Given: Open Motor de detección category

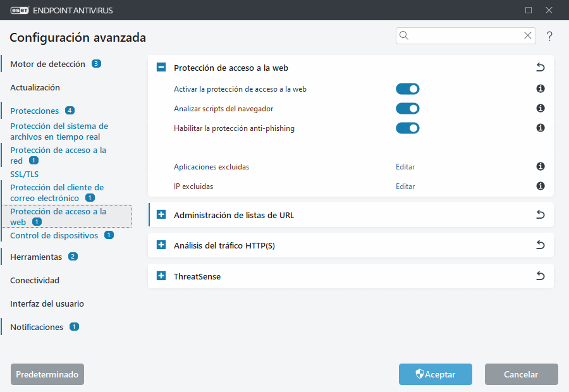Looking at the screenshot, I should pos(47,64).
